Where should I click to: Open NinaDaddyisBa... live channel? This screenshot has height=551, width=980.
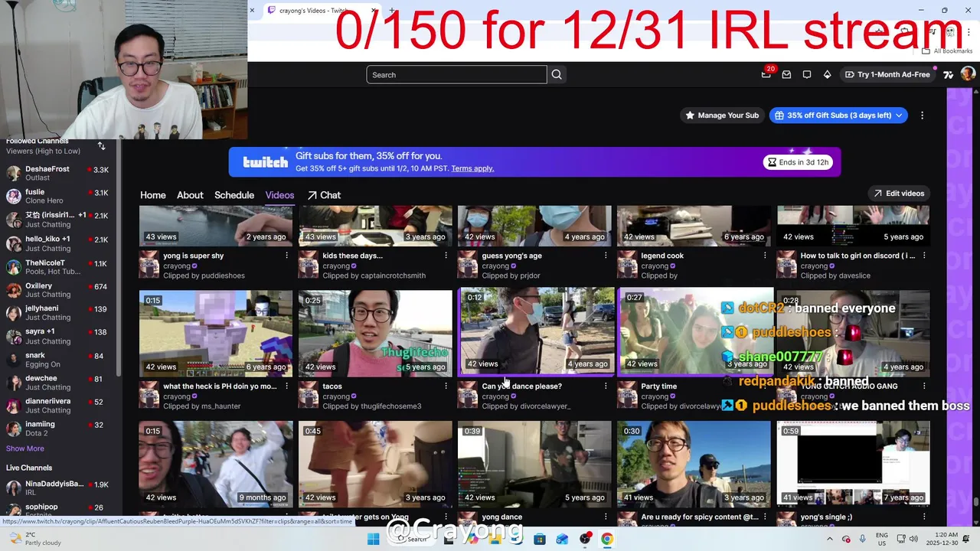coord(58,487)
